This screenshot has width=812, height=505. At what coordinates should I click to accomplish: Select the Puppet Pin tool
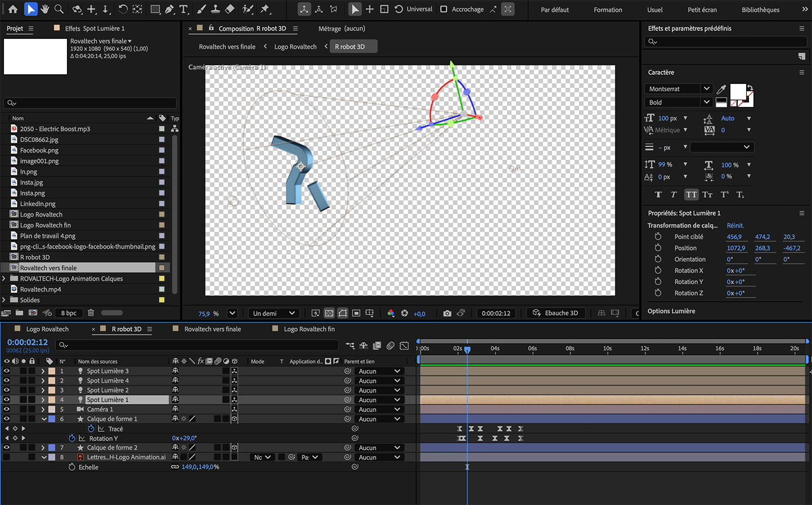(265, 9)
